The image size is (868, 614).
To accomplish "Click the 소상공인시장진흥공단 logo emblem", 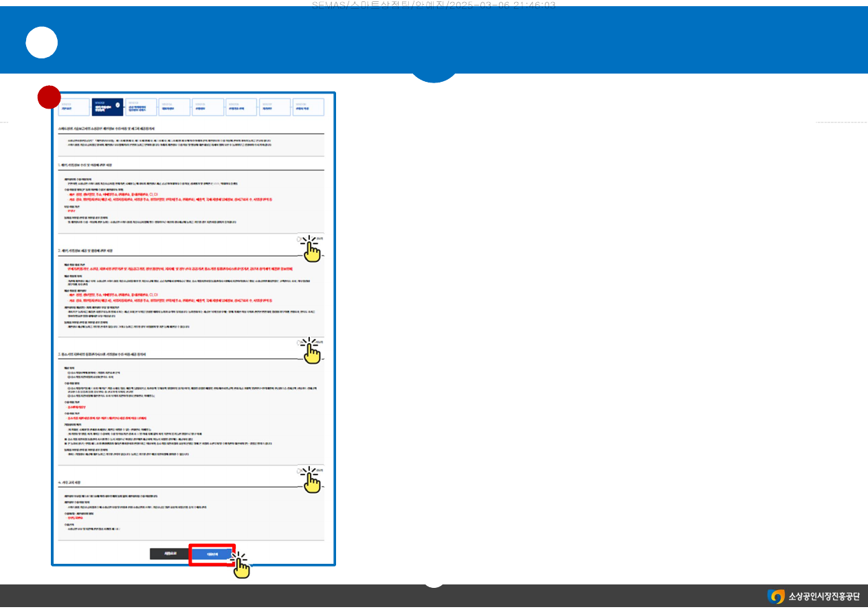I will tap(776, 596).
